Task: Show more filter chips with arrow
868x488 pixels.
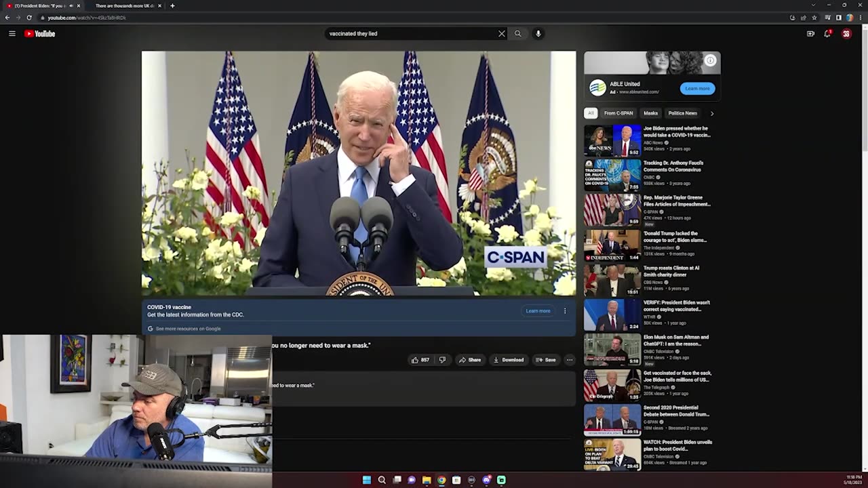Action: point(712,113)
